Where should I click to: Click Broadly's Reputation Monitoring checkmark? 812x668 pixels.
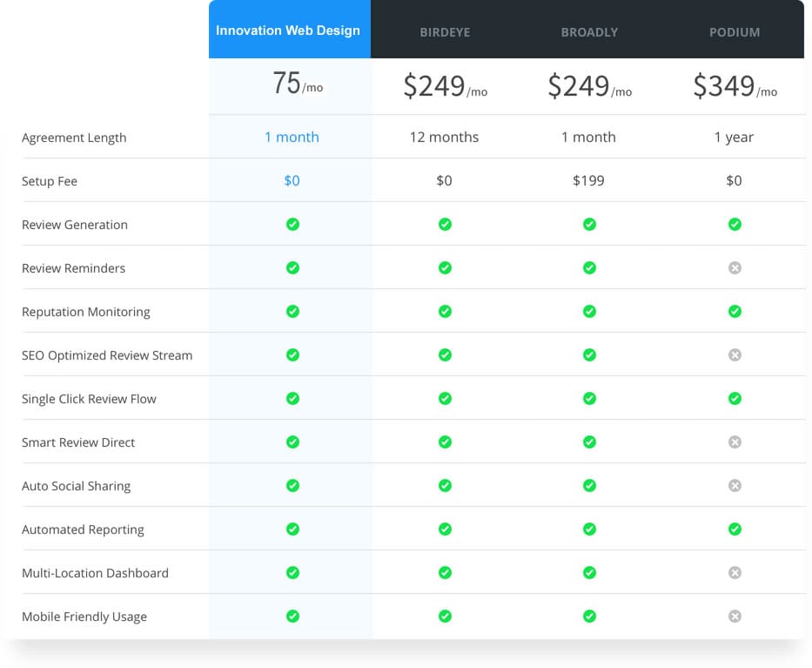pos(589,312)
